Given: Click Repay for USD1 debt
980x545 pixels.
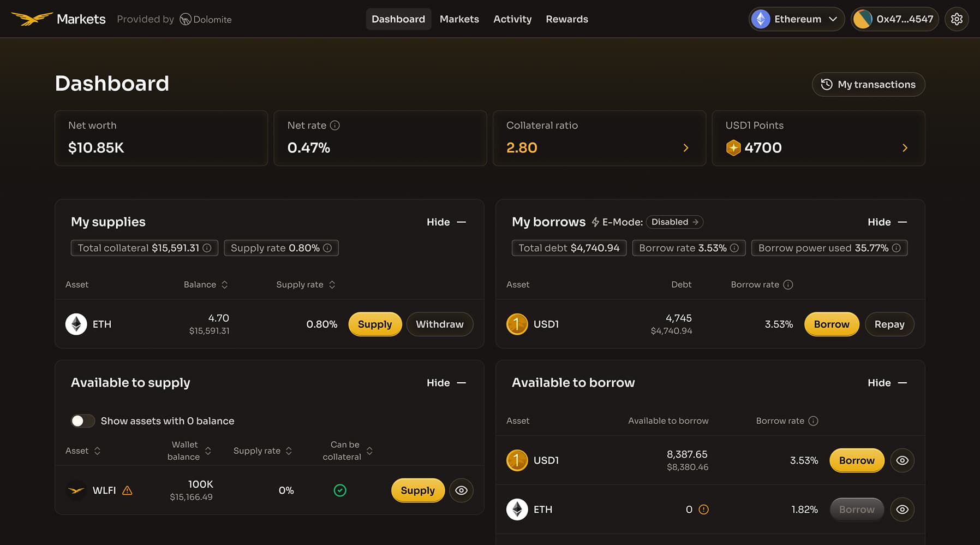Looking at the screenshot, I should tap(889, 324).
